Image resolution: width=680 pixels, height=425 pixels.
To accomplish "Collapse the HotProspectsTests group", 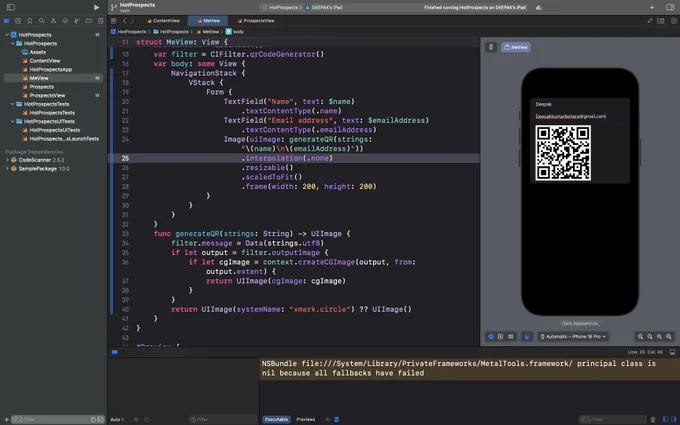I will coord(13,104).
